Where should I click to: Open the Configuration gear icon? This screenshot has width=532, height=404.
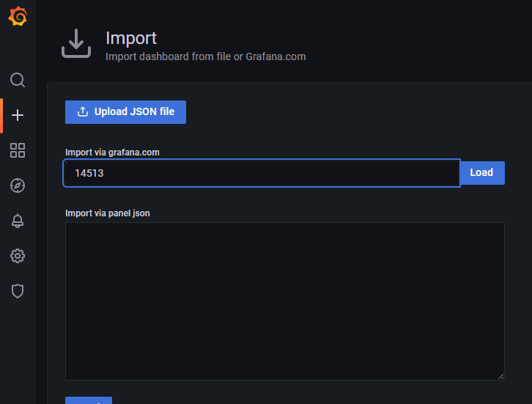[18, 256]
